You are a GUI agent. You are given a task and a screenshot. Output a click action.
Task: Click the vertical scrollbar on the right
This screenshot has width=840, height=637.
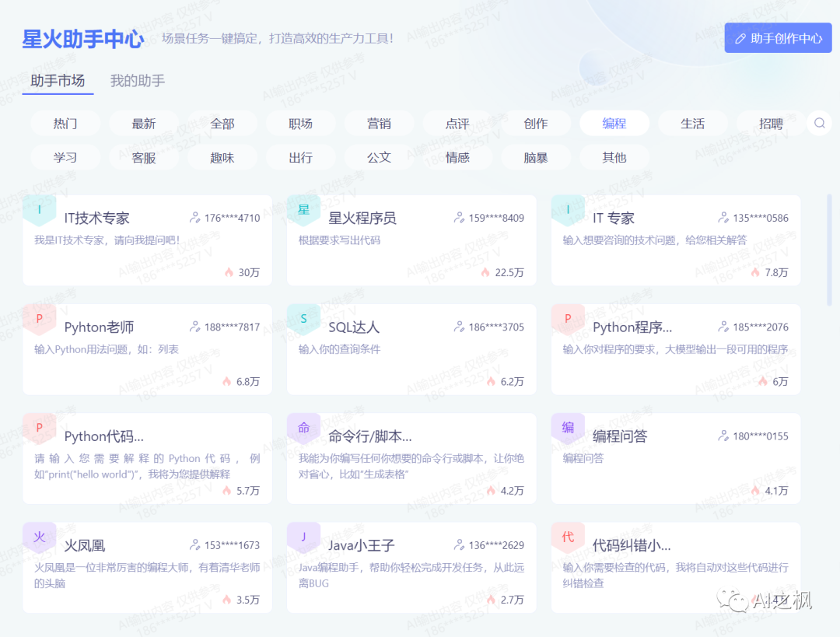pyautogui.click(x=829, y=249)
